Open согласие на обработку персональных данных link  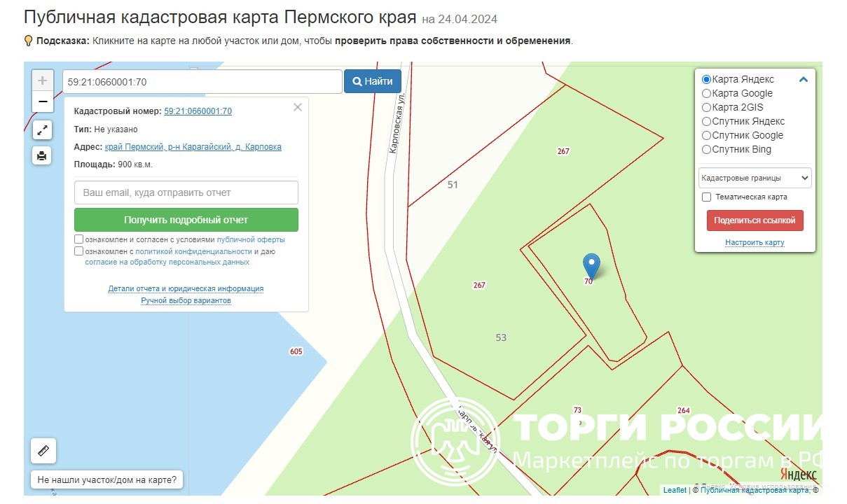point(167,262)
